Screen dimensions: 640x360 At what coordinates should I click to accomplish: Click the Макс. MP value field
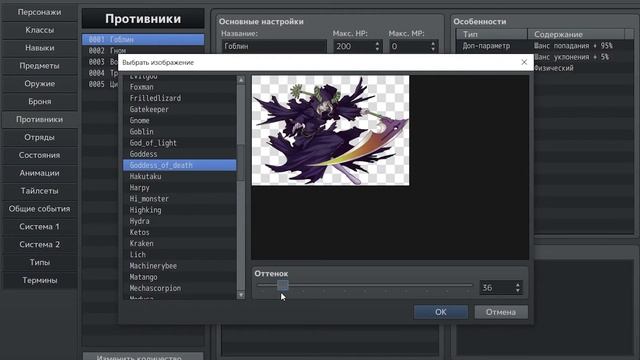[409, 47]
